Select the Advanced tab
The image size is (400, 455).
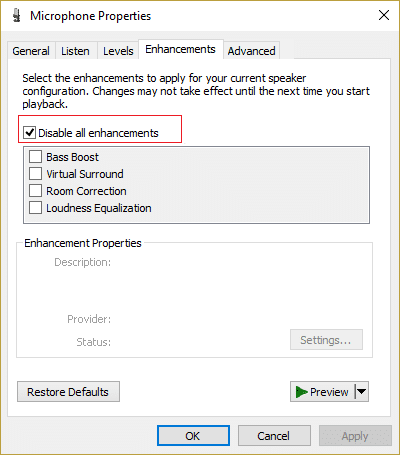252,51
